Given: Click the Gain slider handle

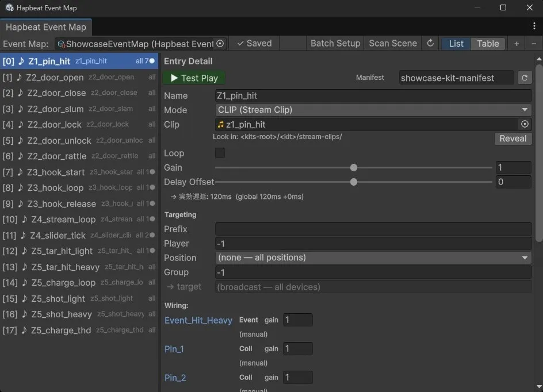Looking at the screenshot, I should [354, 168].
